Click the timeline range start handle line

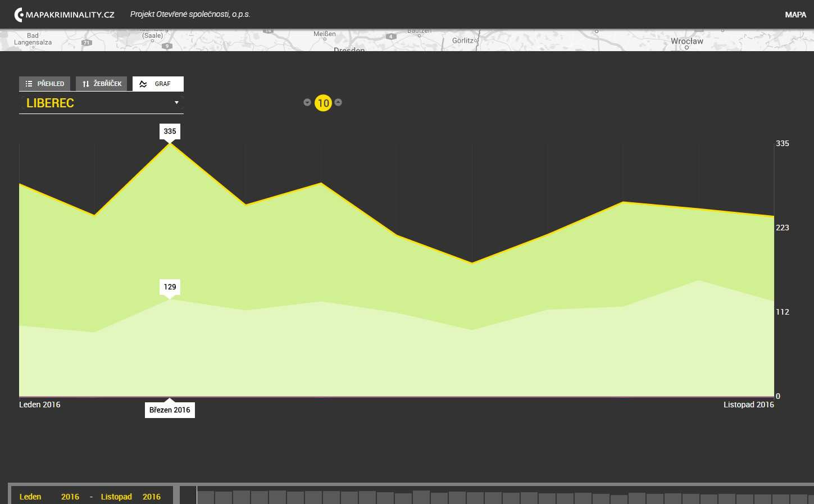[197, 495]
